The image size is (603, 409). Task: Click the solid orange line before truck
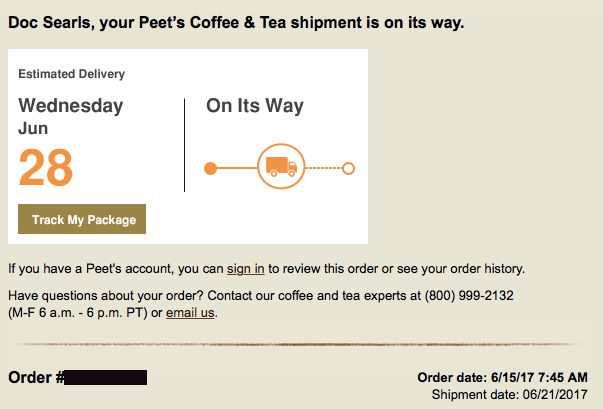[236, 168]
